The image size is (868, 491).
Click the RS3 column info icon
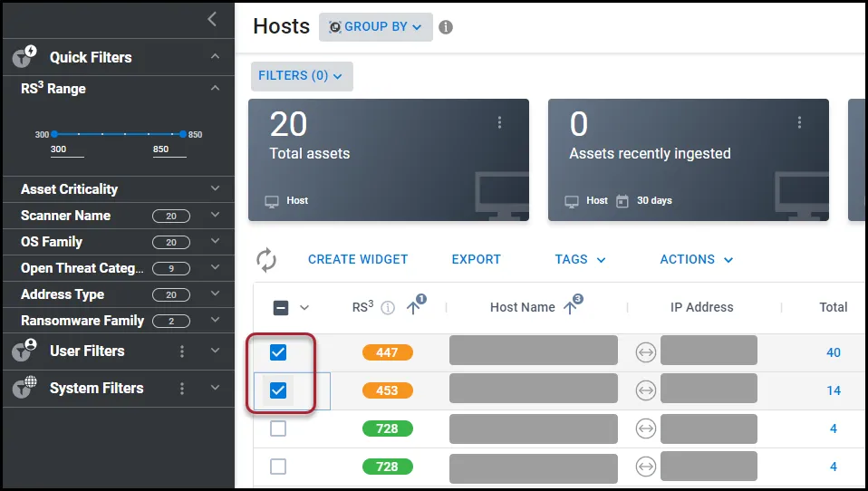388,308
